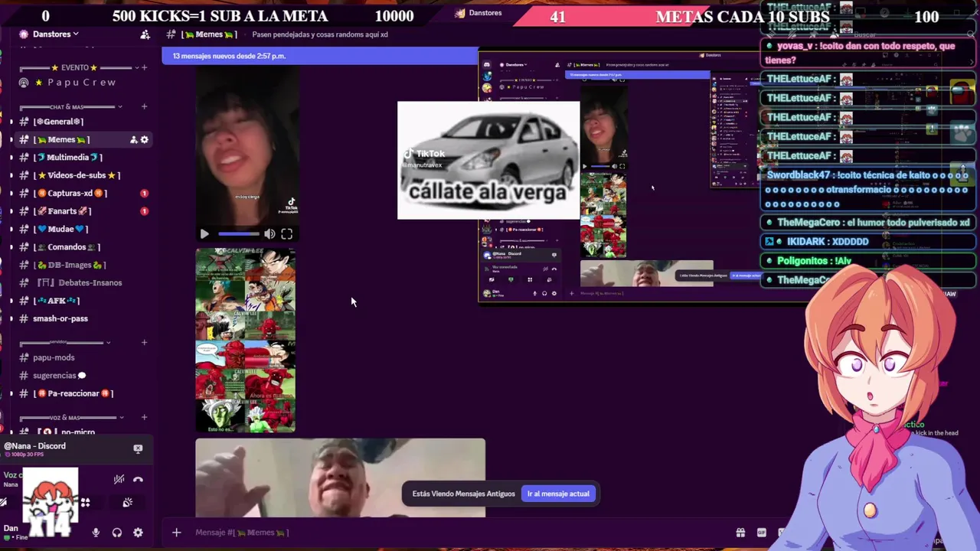Click the Ir al mensaje actual button
The image size is (980, 551).
click(x=558, y=494)
